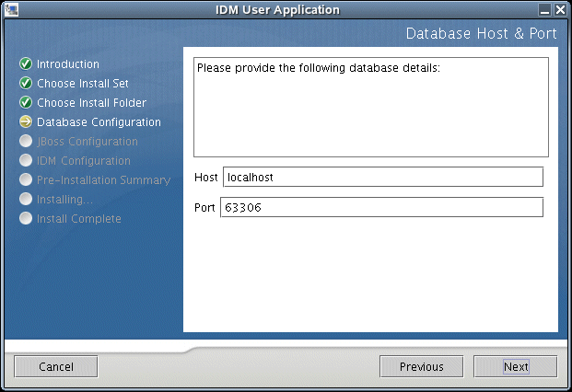Go back with the Previous button
This screenshot has width=572, height=392.
[422, 366]
